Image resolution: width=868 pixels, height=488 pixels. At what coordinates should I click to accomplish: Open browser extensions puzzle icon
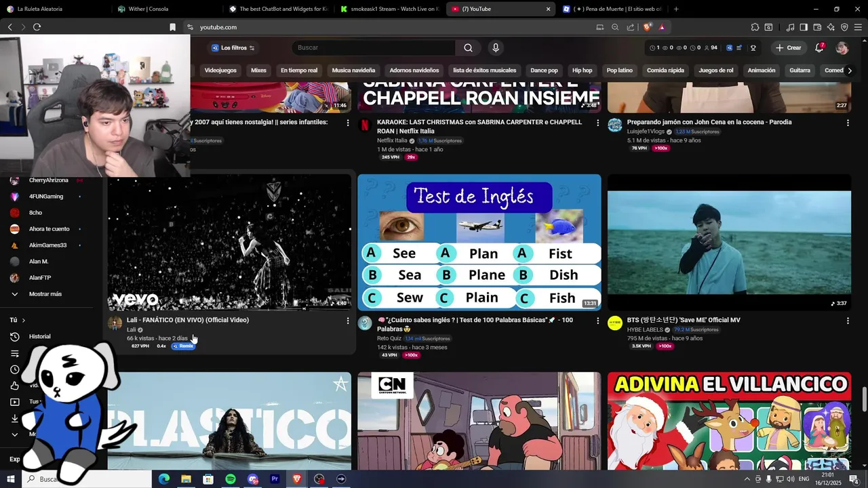[x=755, y=27]
